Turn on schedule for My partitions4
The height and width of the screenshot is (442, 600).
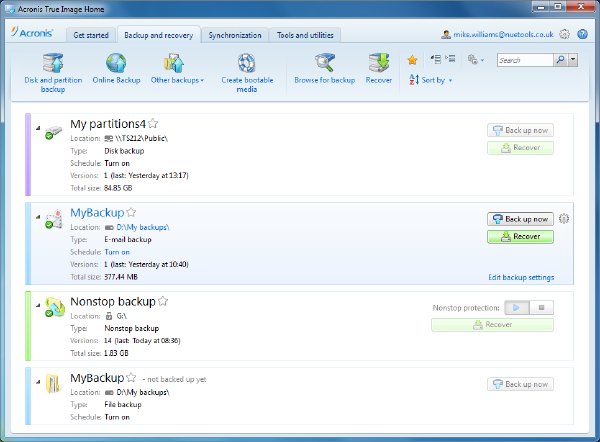[x=117, y=163]
